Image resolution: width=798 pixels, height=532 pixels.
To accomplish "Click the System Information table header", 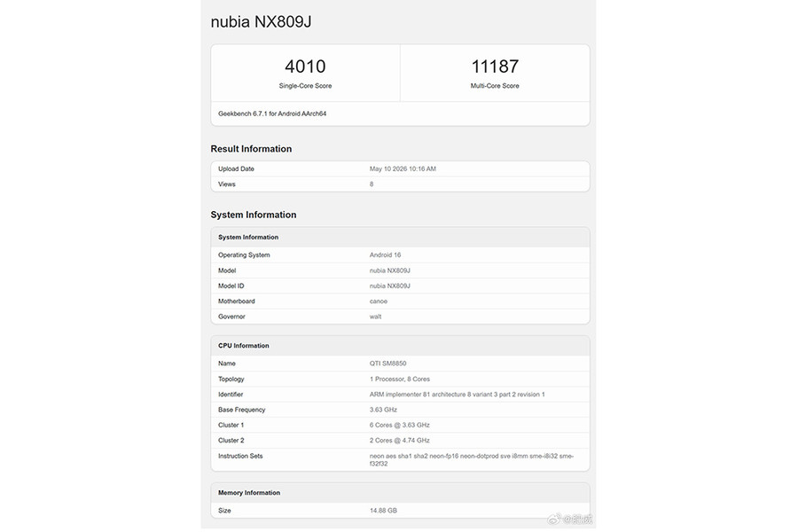I will (248, 238).
